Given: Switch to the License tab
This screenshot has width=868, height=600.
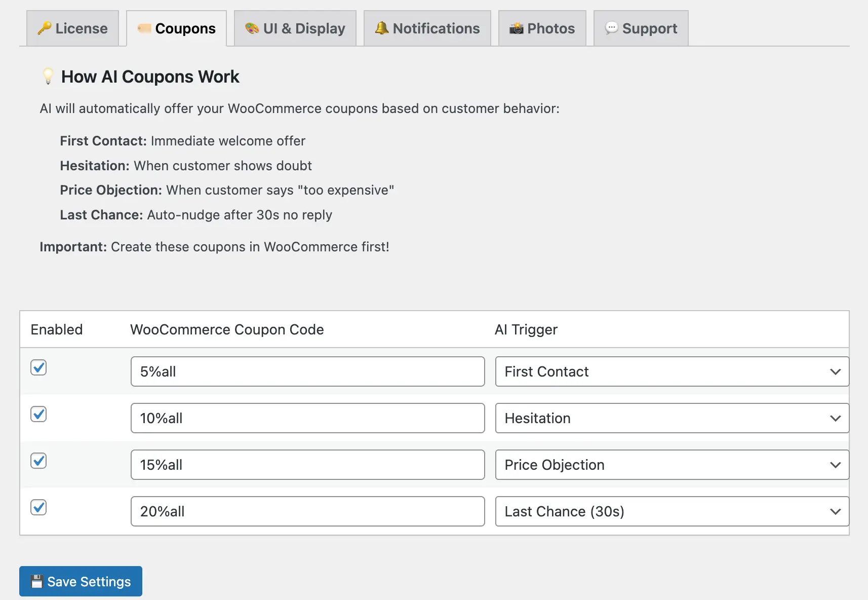Looking at the screenshot, I should pos(72,28).
